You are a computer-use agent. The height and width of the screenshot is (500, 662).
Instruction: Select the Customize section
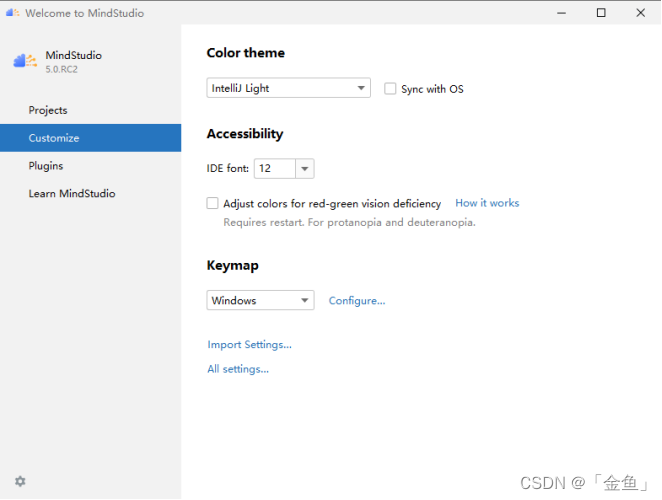tap(90, 138)
